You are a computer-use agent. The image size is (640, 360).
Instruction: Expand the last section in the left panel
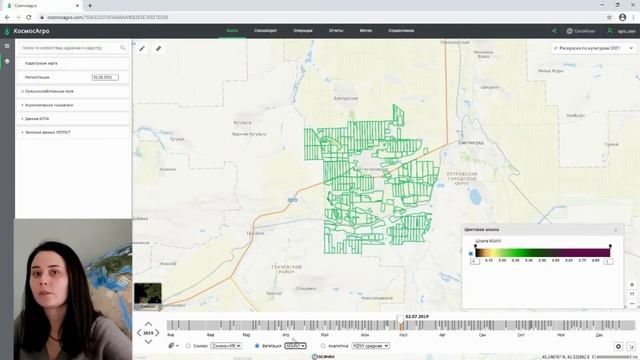coord(73,132)
